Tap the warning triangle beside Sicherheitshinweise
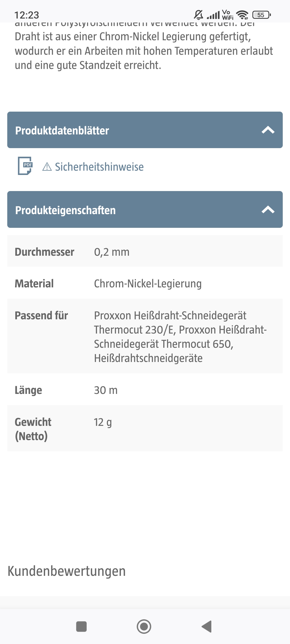The width and height of the screenshot is (290, 644). 47,167
